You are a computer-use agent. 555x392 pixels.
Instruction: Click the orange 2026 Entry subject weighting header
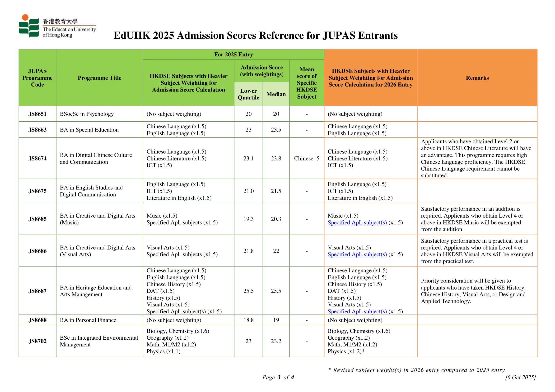point(371,78)
